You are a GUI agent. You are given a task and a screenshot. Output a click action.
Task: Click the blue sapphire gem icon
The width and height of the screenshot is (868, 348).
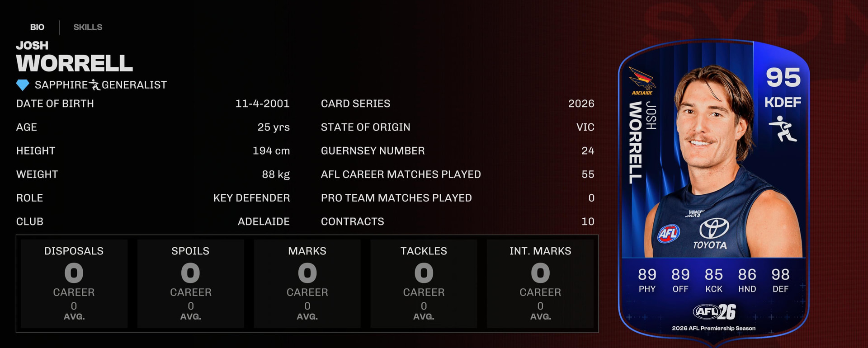point(23,85)
